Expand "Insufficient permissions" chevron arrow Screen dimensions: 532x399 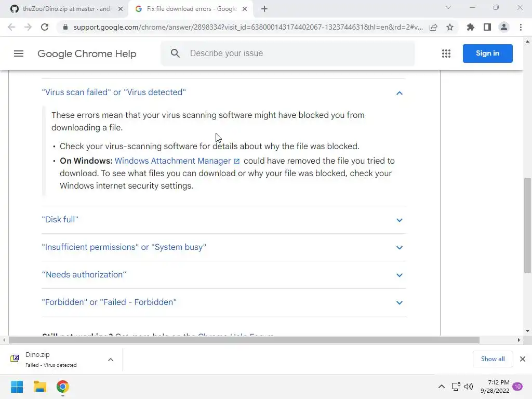point(400,248)
